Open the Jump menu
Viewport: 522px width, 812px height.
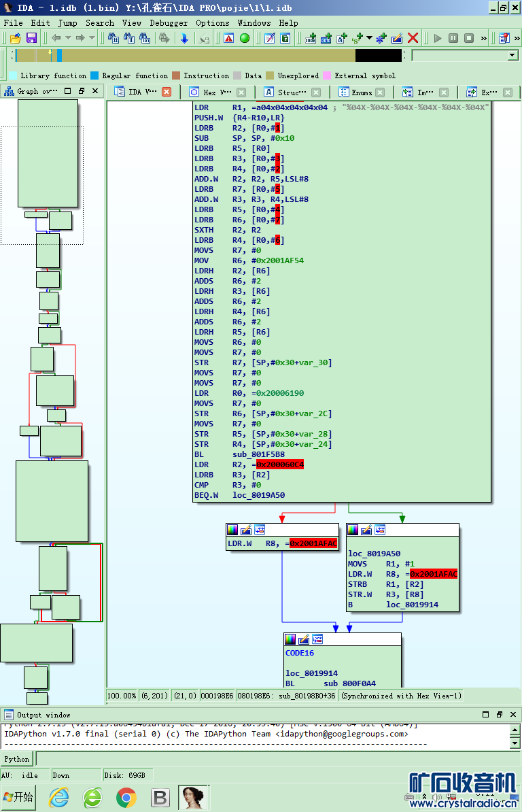[68, 23]
